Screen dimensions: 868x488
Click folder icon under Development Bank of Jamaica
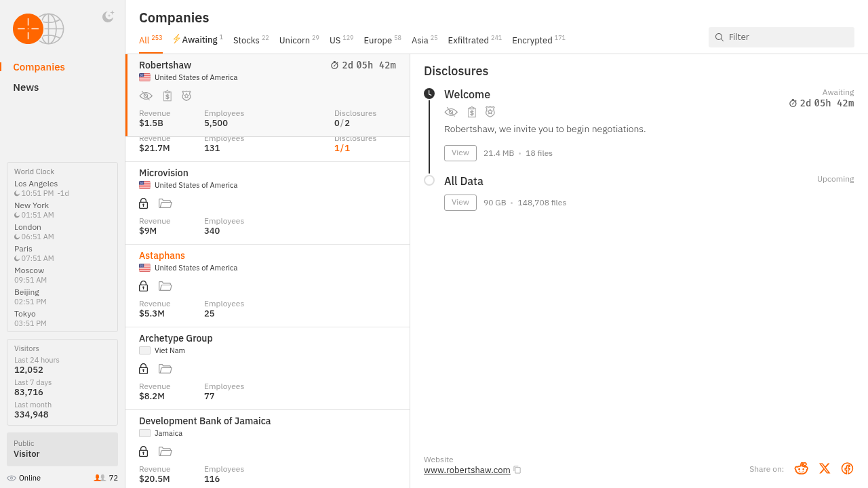(x=165, y=451)
